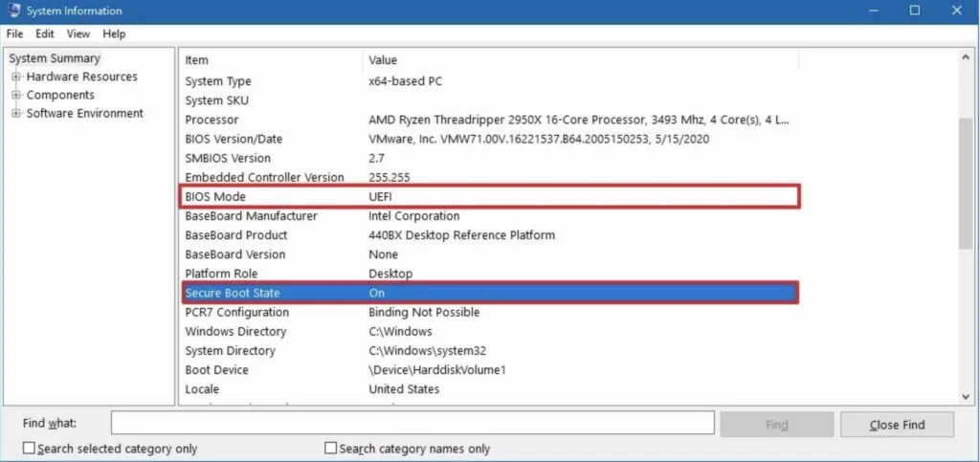Open the File menu

click(14, 33)
